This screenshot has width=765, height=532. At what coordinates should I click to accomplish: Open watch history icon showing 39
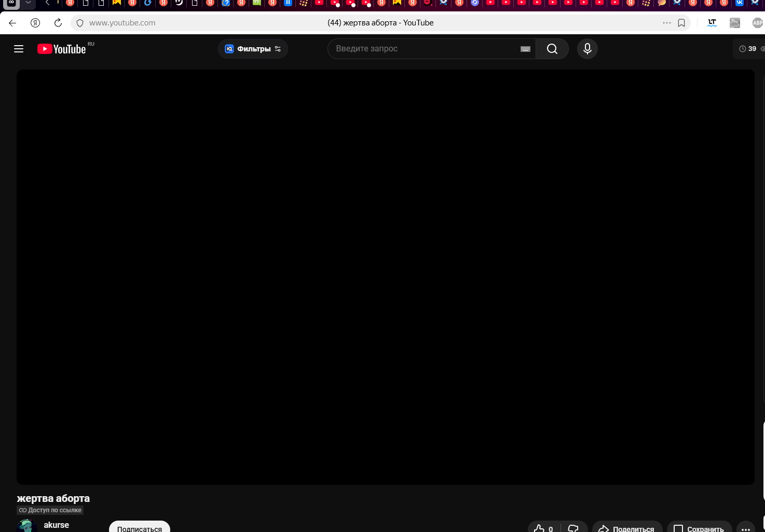click(747, 48)
